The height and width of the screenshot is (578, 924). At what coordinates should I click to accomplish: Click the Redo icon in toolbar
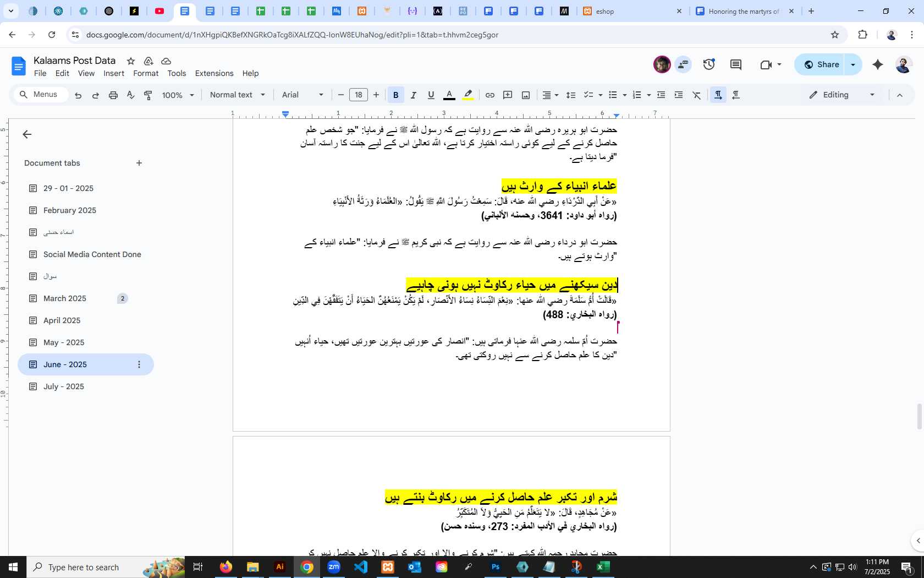tap(96, 95)
